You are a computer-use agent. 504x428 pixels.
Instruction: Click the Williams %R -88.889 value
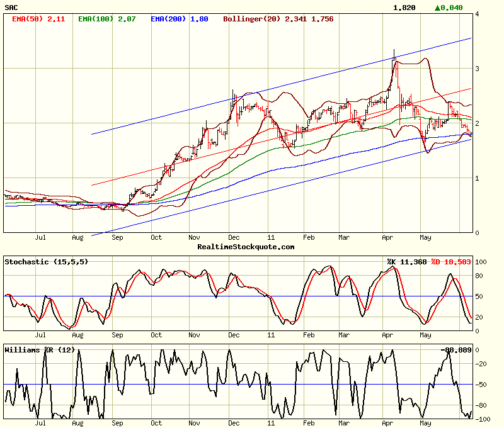(455, 350)
